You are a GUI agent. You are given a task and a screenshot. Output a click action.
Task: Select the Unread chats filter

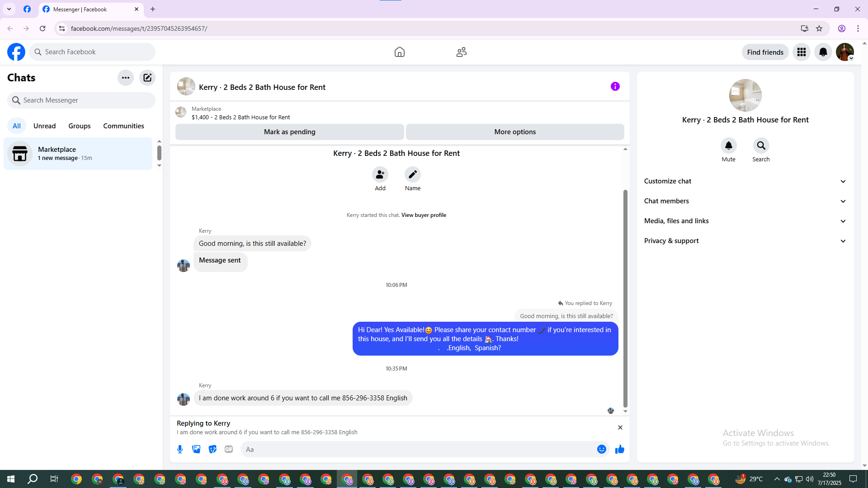(x=45, y=126)
